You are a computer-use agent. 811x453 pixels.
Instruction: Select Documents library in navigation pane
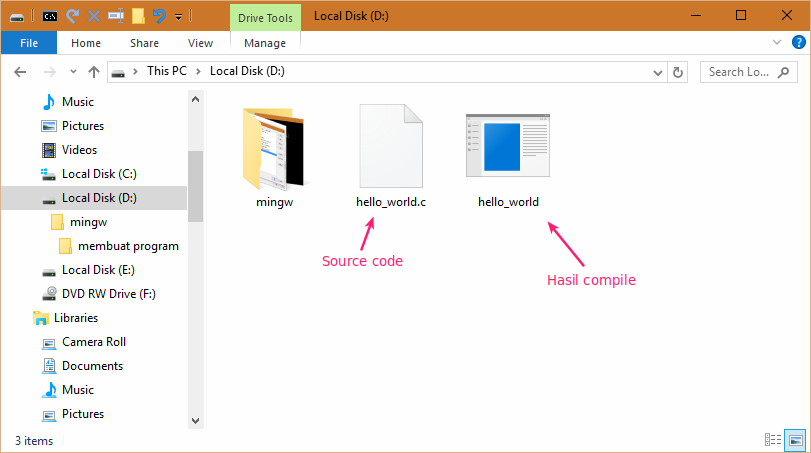92,366
